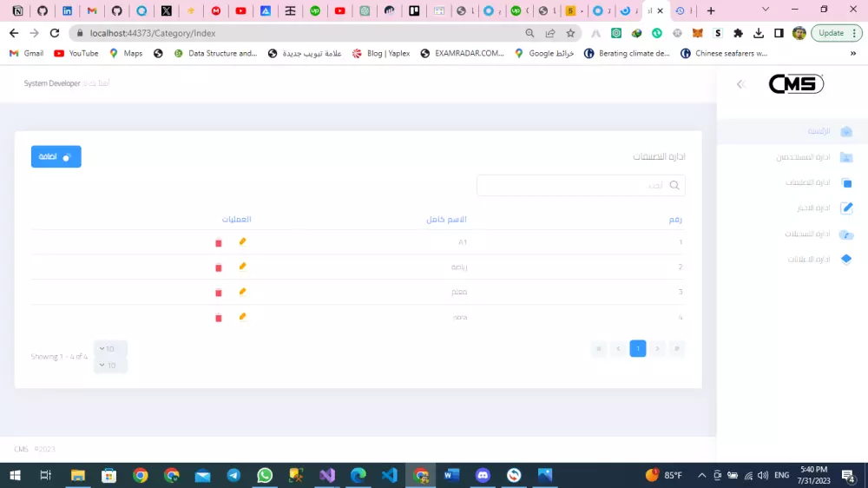
Task: Click the blue add category button
Action: 56,157
